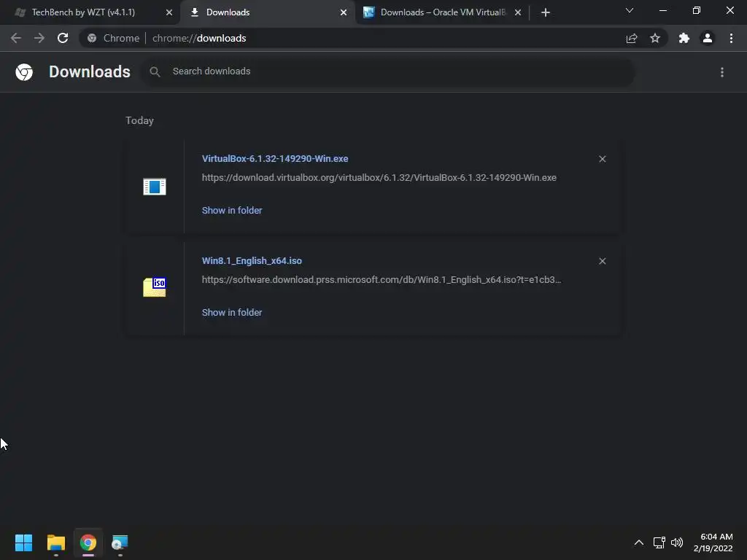
Task: Focus the Search downloads field
Action: 387,71
